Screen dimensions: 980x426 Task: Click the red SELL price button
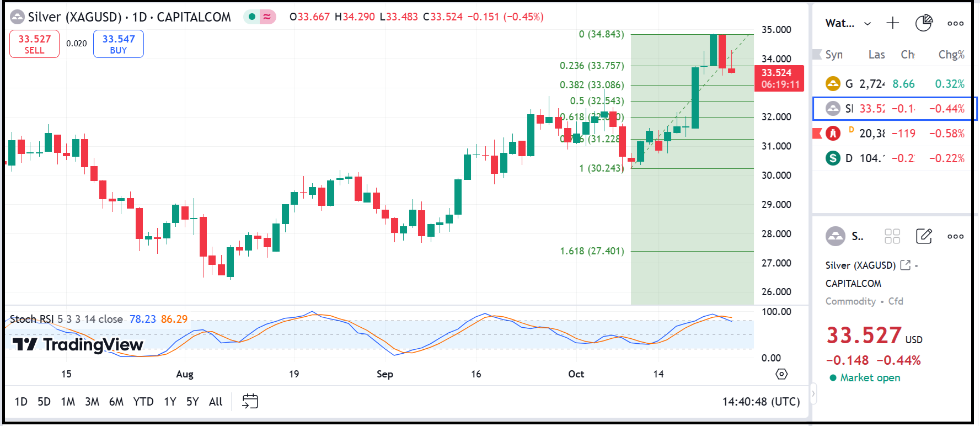[x=34, y=44]
